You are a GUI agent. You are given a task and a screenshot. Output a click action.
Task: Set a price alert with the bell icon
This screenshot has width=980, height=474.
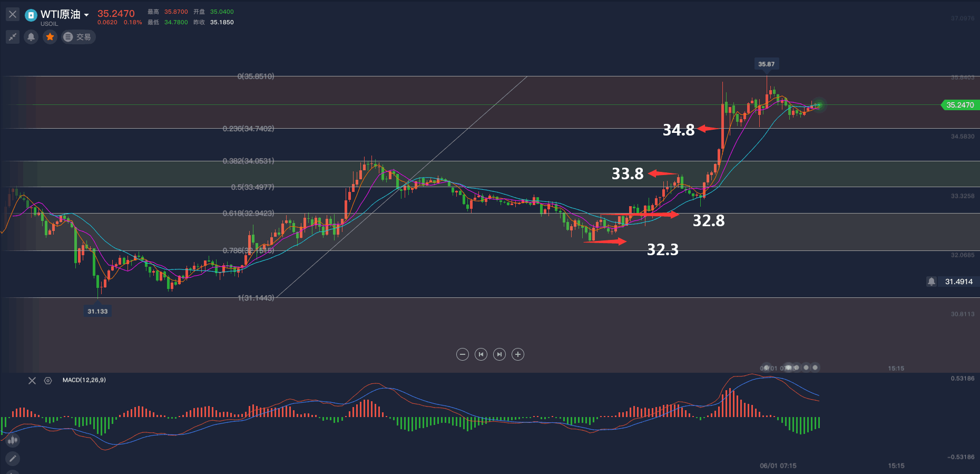[31, 37]
